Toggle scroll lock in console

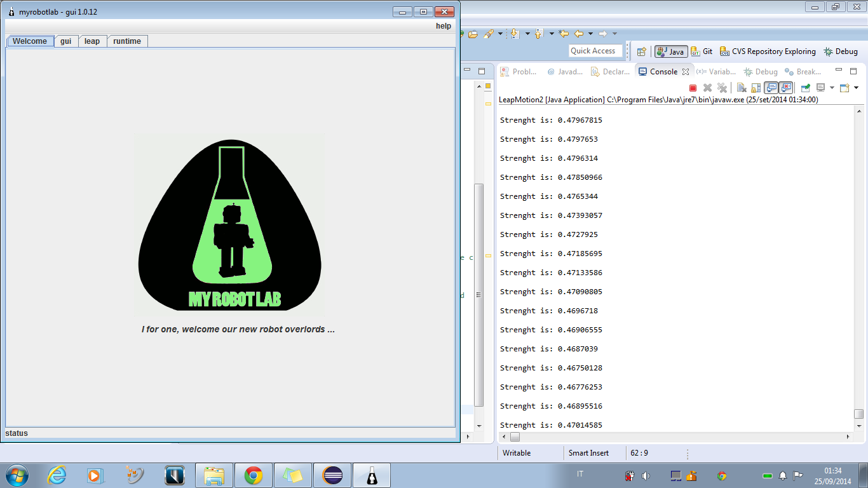[x=756, y=88]
